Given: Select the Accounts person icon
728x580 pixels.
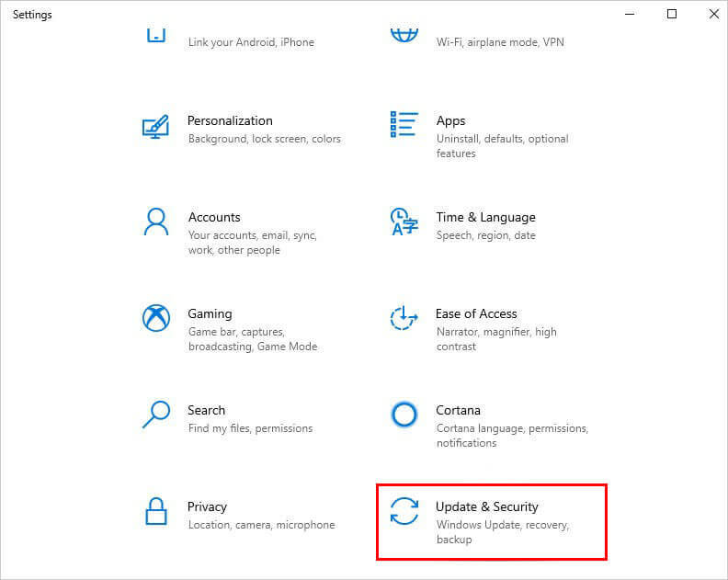Looking at the screenshot, I should [x=156, y=222].
